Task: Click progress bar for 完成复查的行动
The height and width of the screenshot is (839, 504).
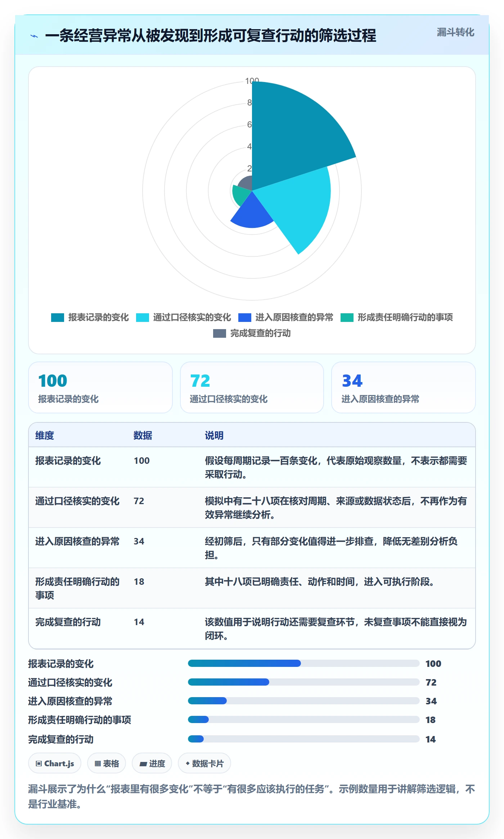Action: tap(303, 739)
